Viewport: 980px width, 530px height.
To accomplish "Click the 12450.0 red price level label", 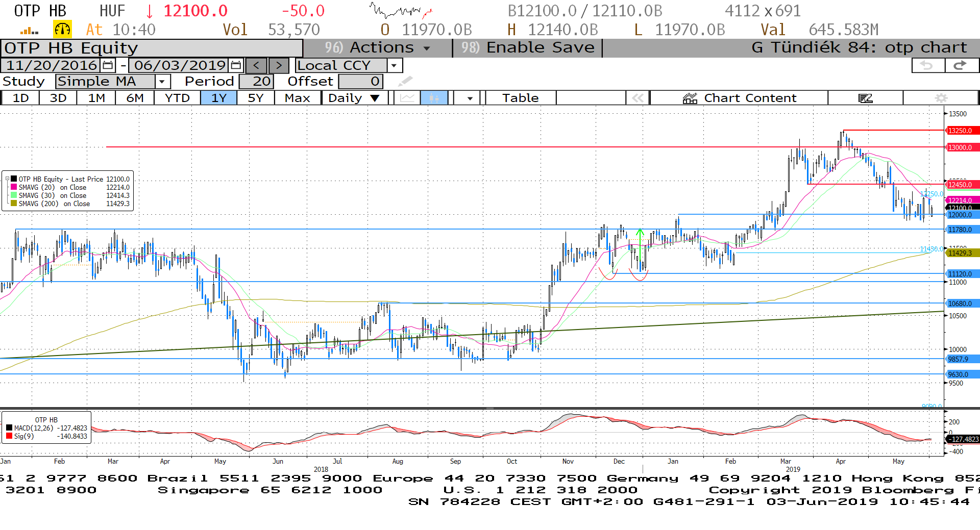I will [963, 185].
